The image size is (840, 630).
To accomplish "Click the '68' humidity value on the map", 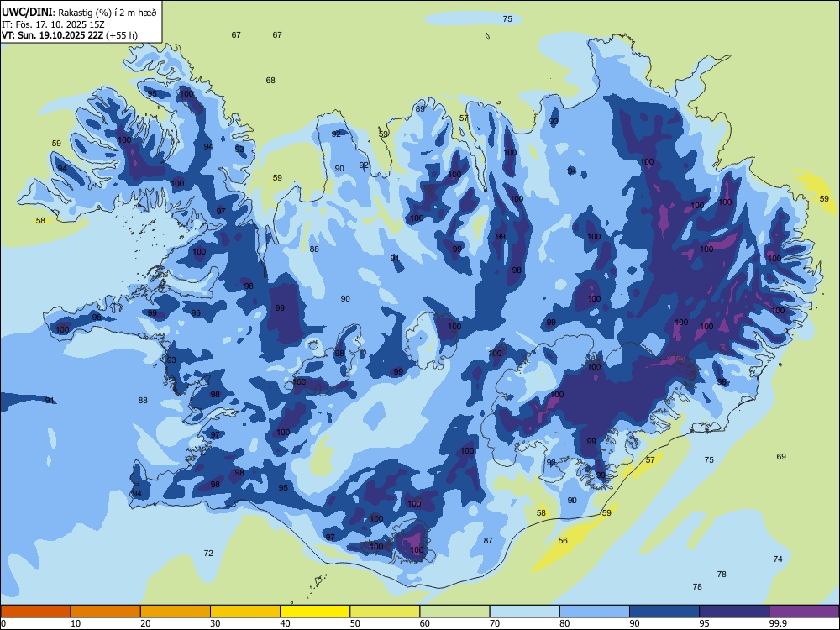I will click(270, 81).
